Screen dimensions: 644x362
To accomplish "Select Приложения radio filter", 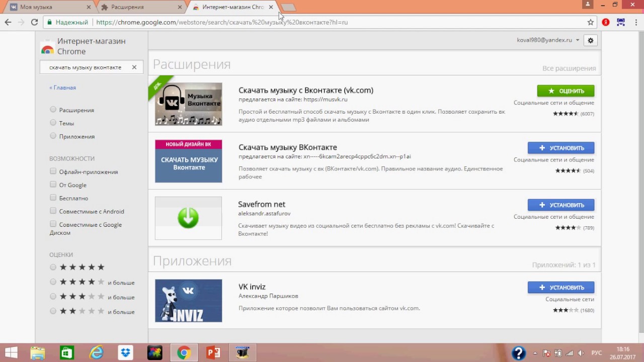I will [x=53, y=136].
